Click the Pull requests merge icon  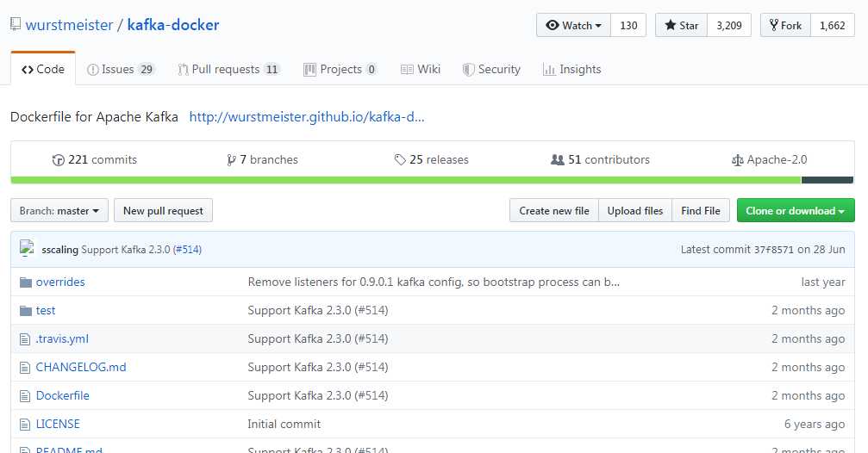click(183, 70)
